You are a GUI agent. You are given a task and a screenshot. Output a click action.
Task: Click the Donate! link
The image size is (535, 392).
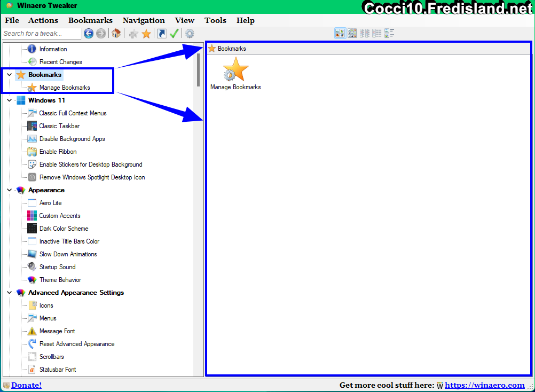click(x=26, y=385)
